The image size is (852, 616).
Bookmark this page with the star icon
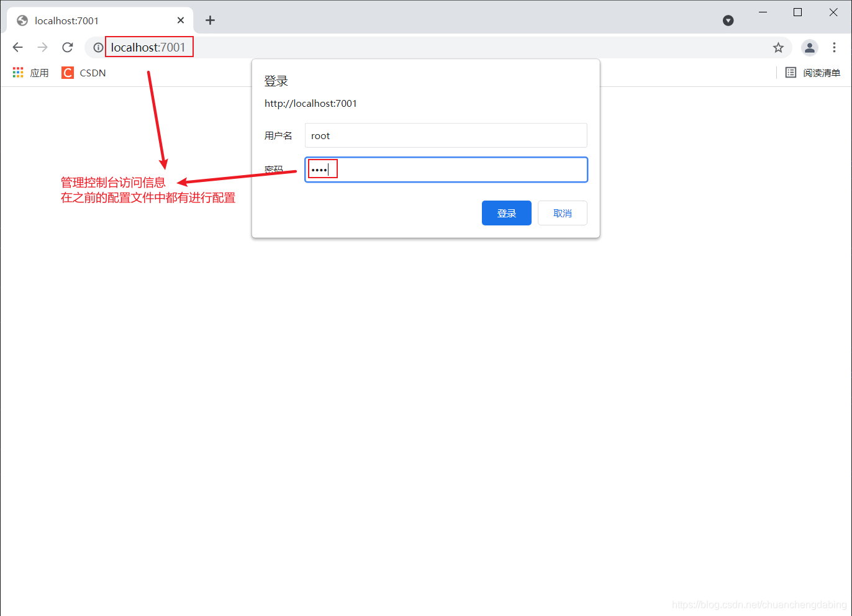coord(778,47)
